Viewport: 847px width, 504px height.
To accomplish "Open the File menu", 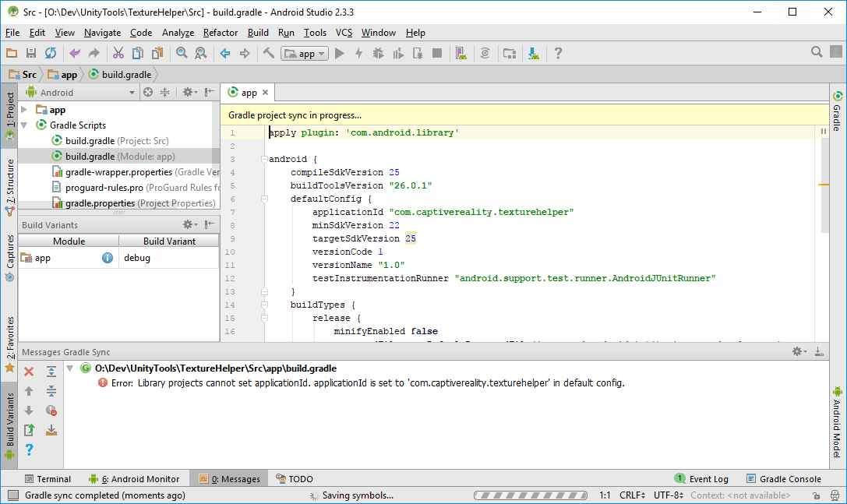I will (x=12, y=33).
